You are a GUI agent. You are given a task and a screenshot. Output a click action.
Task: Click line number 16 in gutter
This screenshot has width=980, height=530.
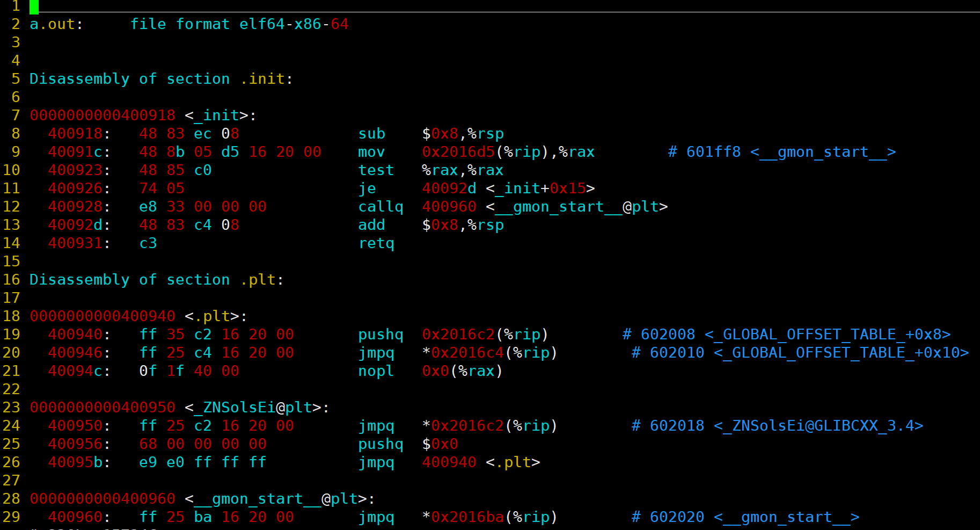click(x=11, y=280)
